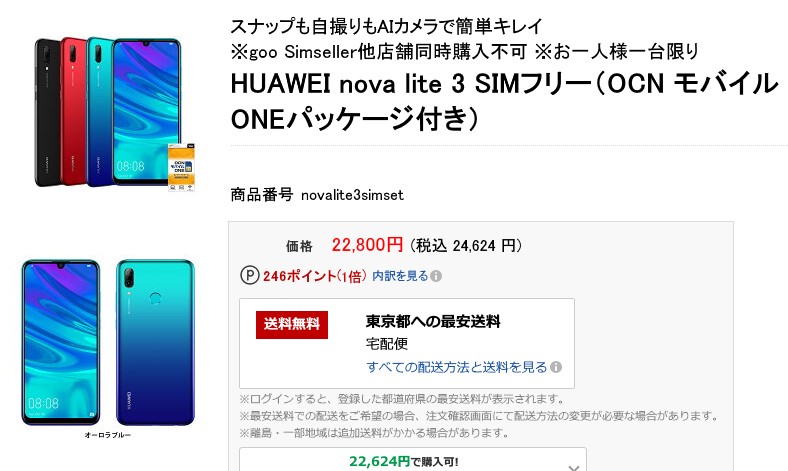
Task: Click the 246ポイント(1倍) points text
Action: [315, 276]
